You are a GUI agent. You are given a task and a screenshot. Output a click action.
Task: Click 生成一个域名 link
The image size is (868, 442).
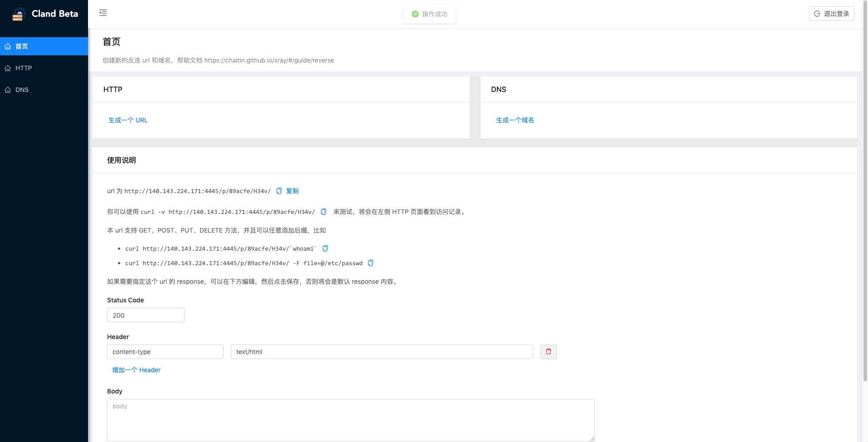coord(515,120)
